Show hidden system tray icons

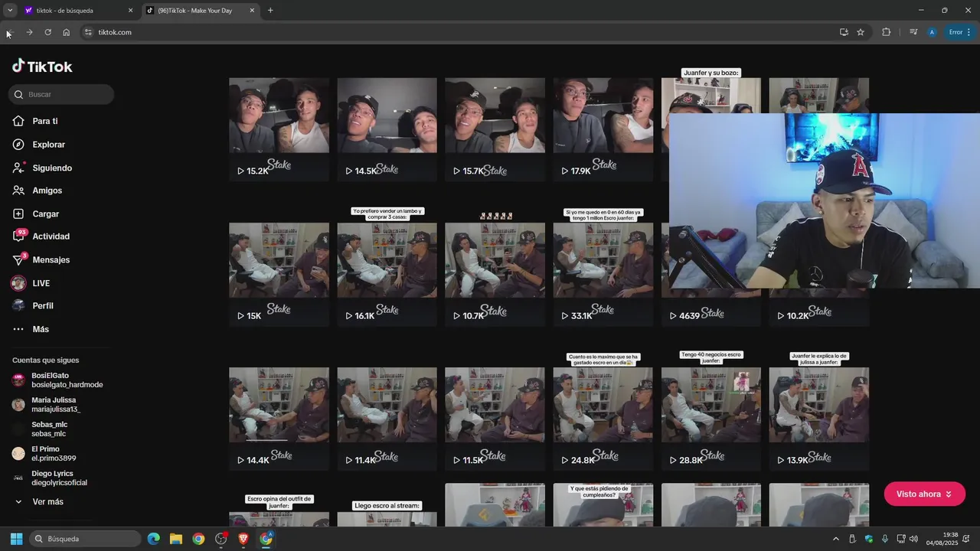835,539
